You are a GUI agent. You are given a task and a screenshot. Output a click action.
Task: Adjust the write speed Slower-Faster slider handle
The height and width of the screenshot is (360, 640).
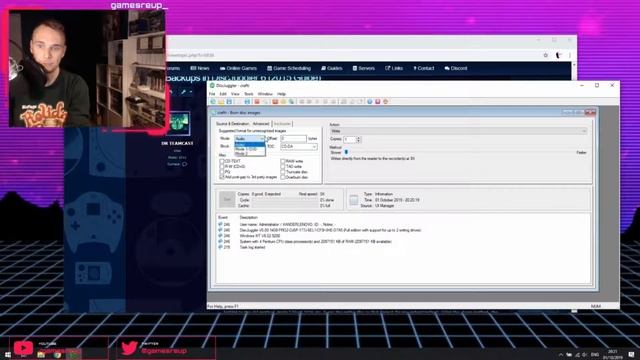[346, 152]
